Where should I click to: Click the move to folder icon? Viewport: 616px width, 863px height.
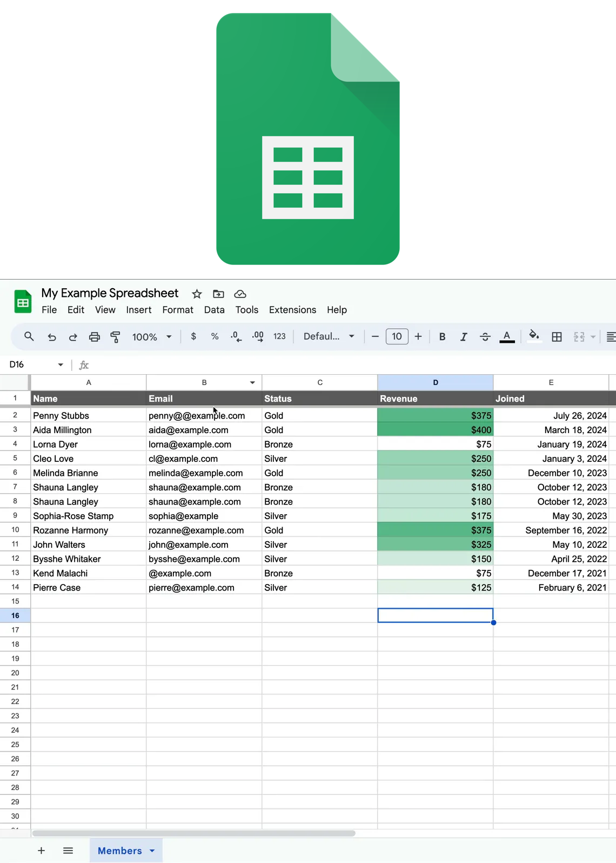pos(218,294)
